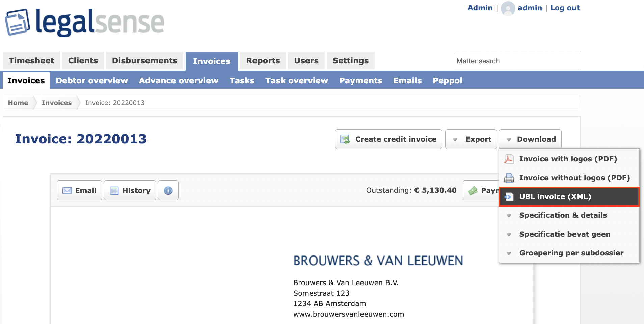
Task: Click the XML file icon for UBL invoice
Action: [x=509, y=197]
